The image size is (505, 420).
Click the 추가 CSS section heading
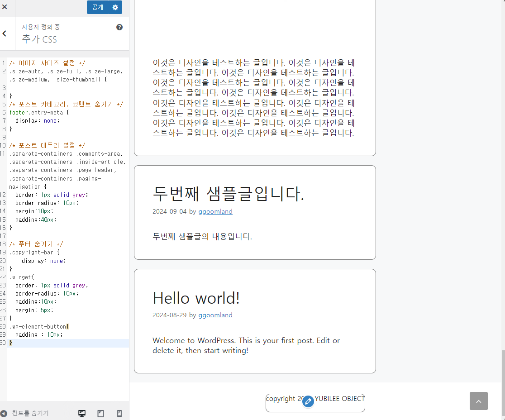[x=39, y=39]
